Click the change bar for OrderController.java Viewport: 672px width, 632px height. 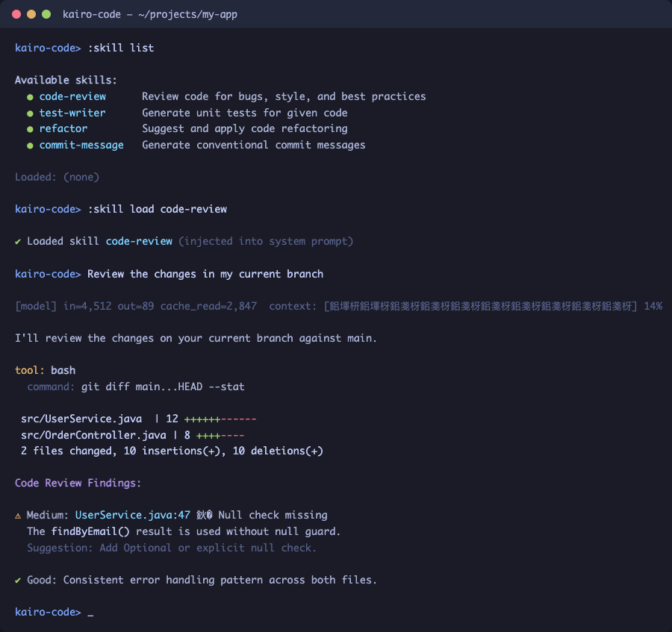(220, 436)
